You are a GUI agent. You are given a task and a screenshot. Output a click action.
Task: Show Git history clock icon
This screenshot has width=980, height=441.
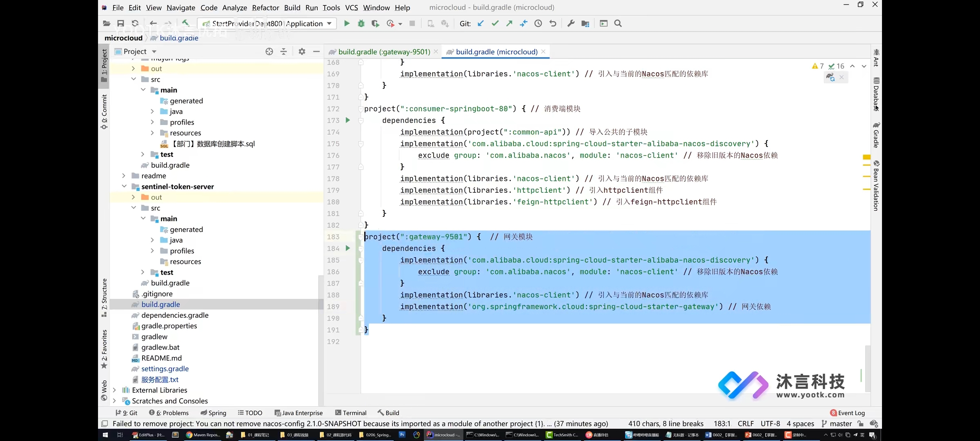click(538, 24)
